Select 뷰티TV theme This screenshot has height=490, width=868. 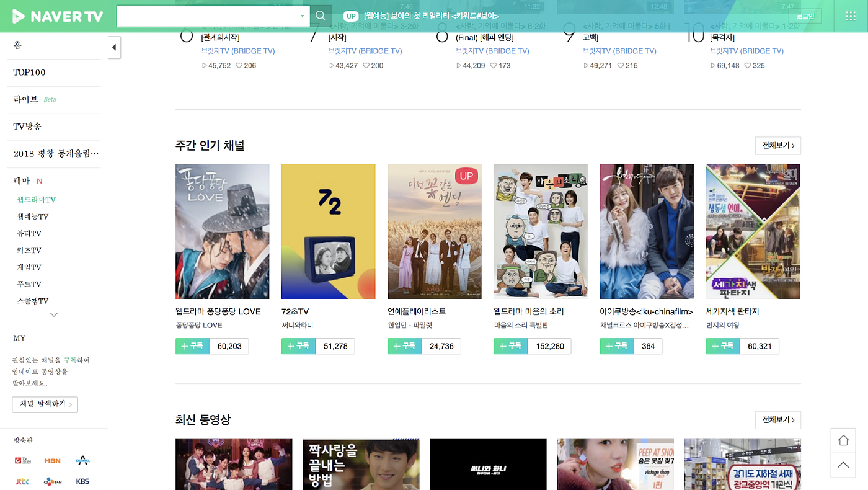pyautogui.click(x=29, y=233)
